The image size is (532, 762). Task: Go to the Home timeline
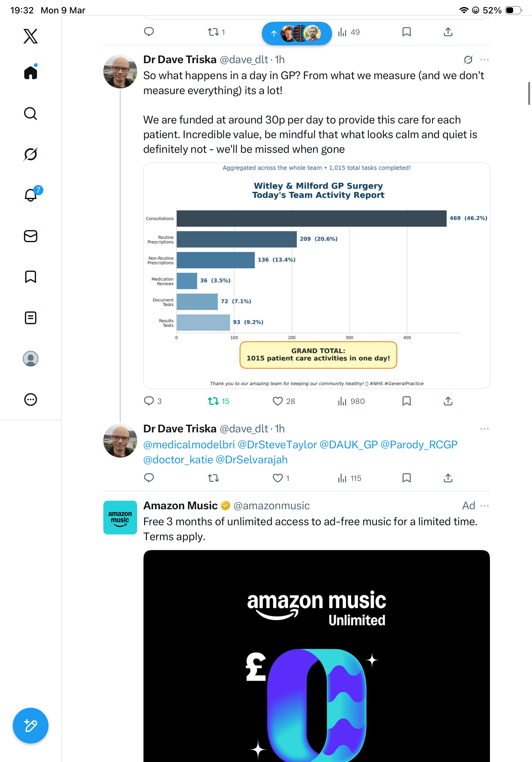click(x=31, y=72)
